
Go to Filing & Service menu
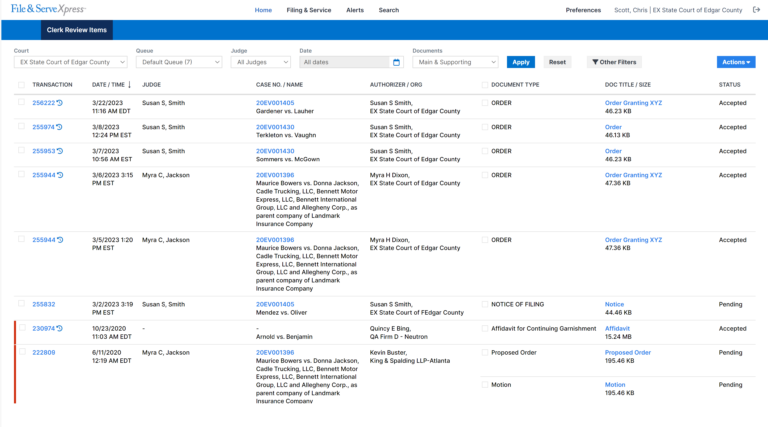308,10
